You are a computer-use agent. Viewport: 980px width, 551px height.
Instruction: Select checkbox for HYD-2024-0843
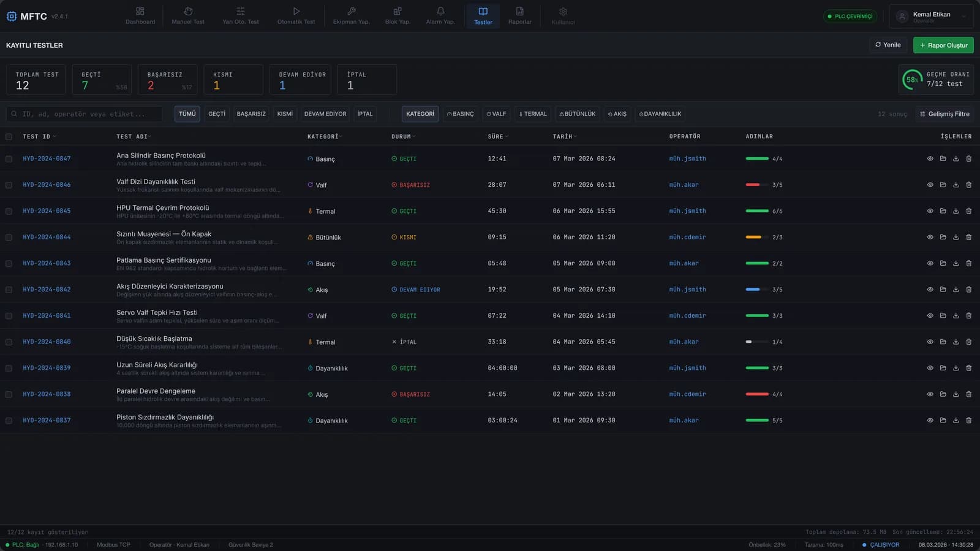point(9,263)
